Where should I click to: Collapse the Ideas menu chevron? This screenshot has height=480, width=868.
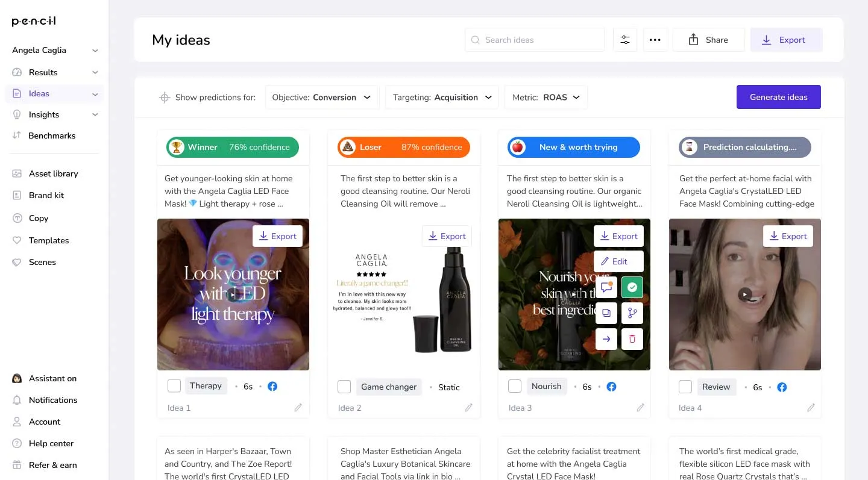pyautogui.click(x=95, y=94)
